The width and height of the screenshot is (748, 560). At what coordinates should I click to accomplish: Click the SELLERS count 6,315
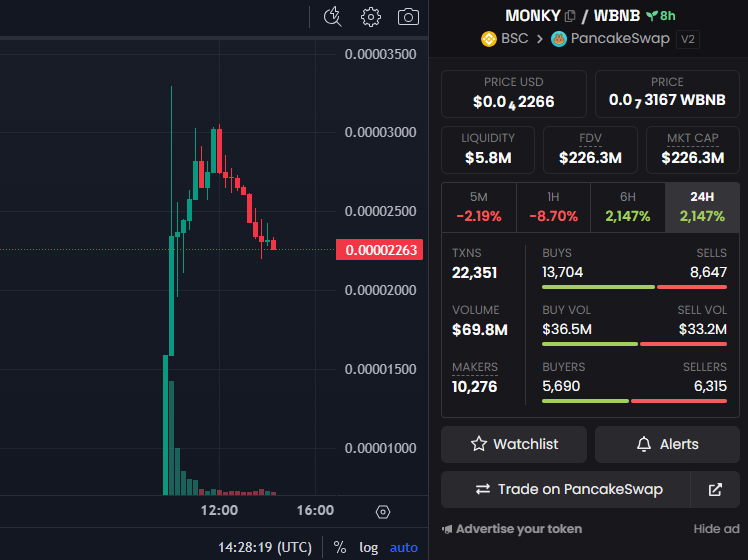pos(710,386)
